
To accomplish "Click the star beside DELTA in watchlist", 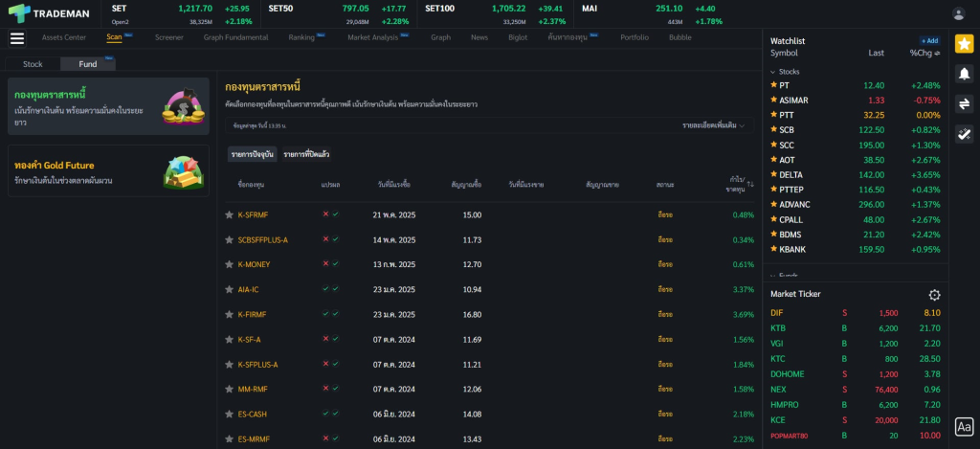I will pyautogui.click(x=773, y=174).
